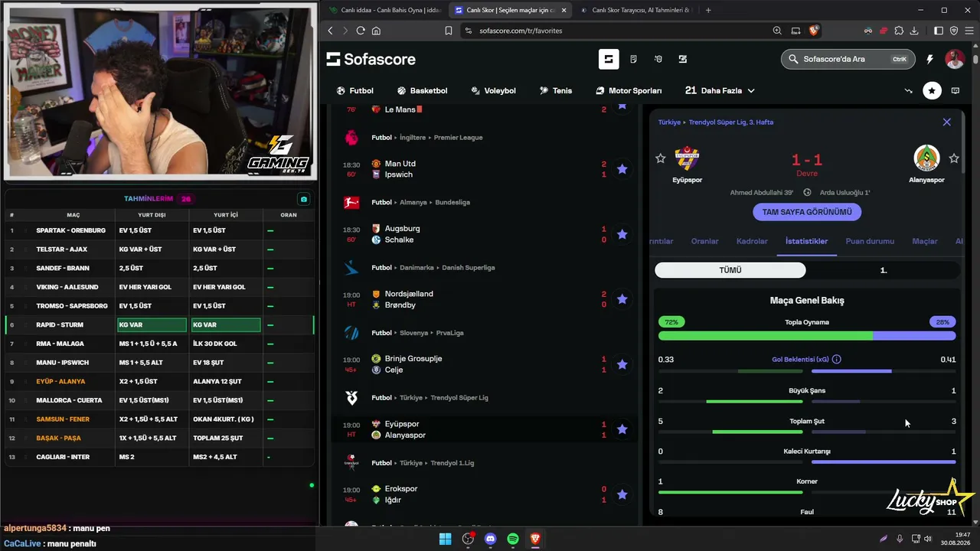Open Spotify from the taskbar
This screenshot has width=980, height=551.
click(513, 539)
